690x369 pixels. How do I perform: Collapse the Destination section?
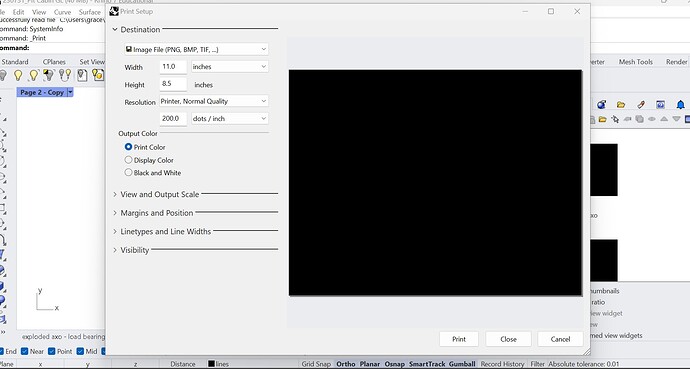click(115, 29)
